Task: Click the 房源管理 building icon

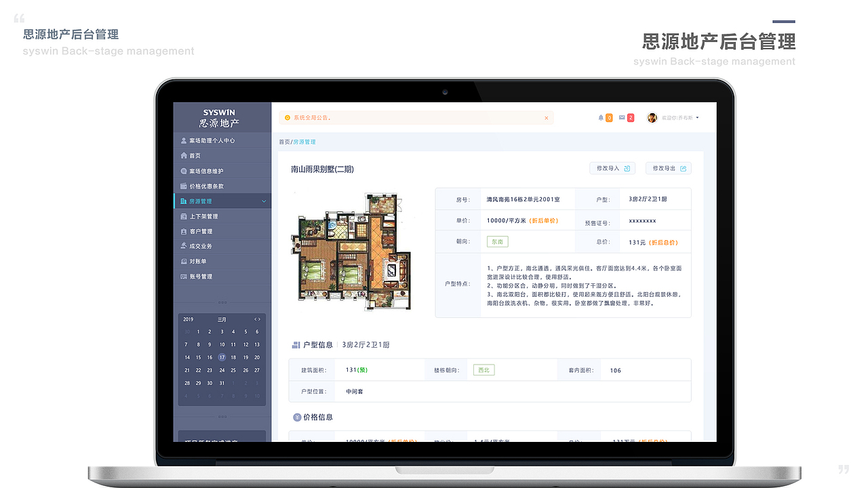Action: pyautogui.click(x=183, y=201)
